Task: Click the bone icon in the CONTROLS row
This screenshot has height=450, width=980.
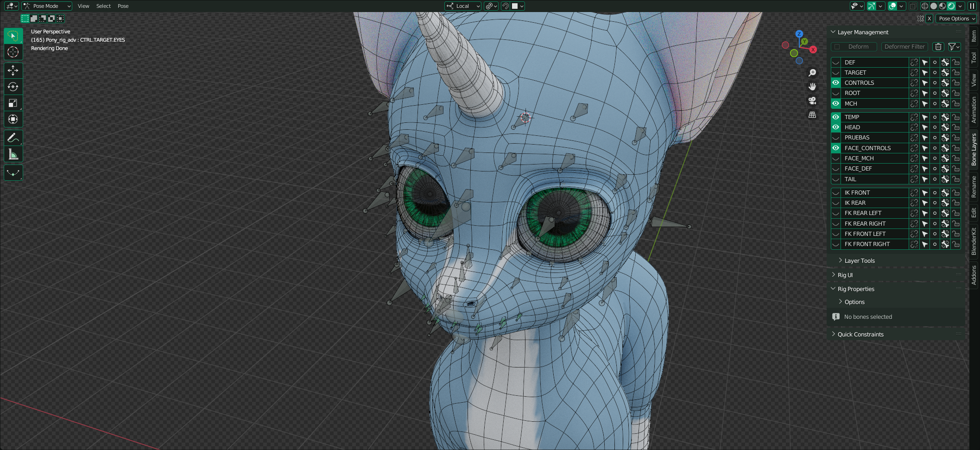Action: point(945,83)
